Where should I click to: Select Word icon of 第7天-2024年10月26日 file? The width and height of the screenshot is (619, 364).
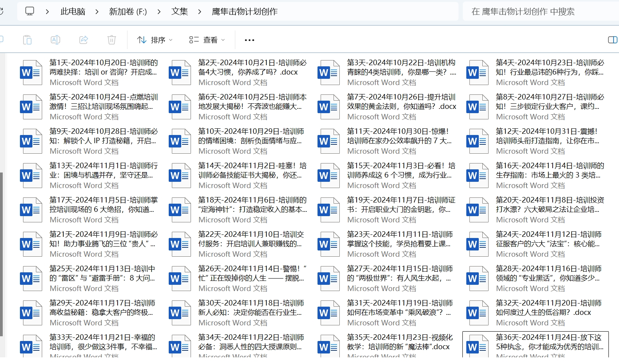328,107
